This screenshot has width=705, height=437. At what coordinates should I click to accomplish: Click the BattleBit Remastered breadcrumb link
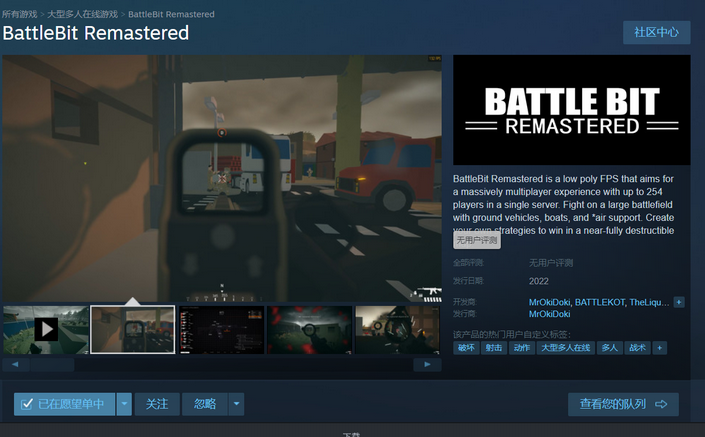pos(171,14)
